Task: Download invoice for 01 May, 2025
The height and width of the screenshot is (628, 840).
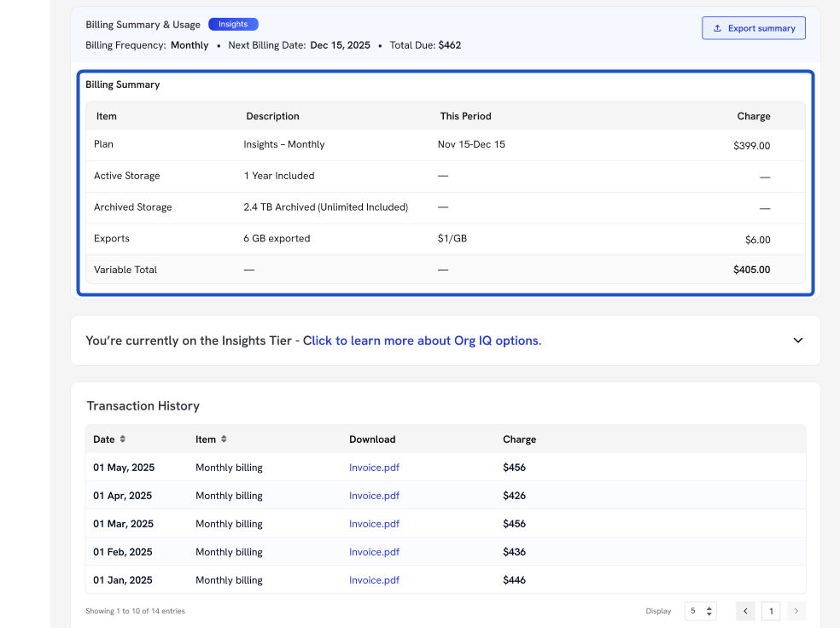Action: pyautogui.click(x=374, y=468)
